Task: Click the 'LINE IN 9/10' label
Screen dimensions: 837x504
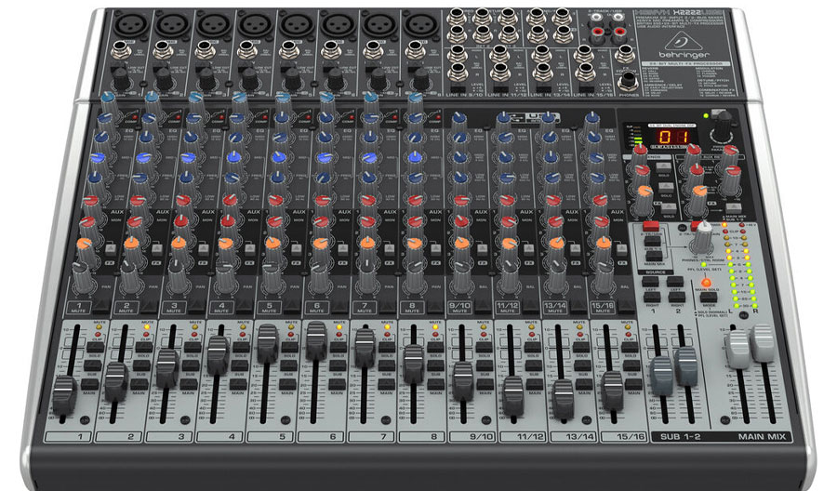Action: coord(466,95)
